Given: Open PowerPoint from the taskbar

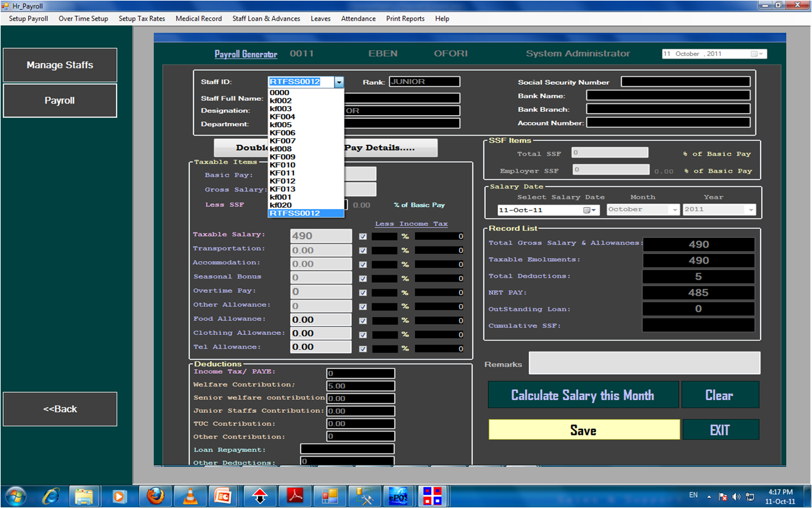Looking at the screenshot, I should coord(223,496).
